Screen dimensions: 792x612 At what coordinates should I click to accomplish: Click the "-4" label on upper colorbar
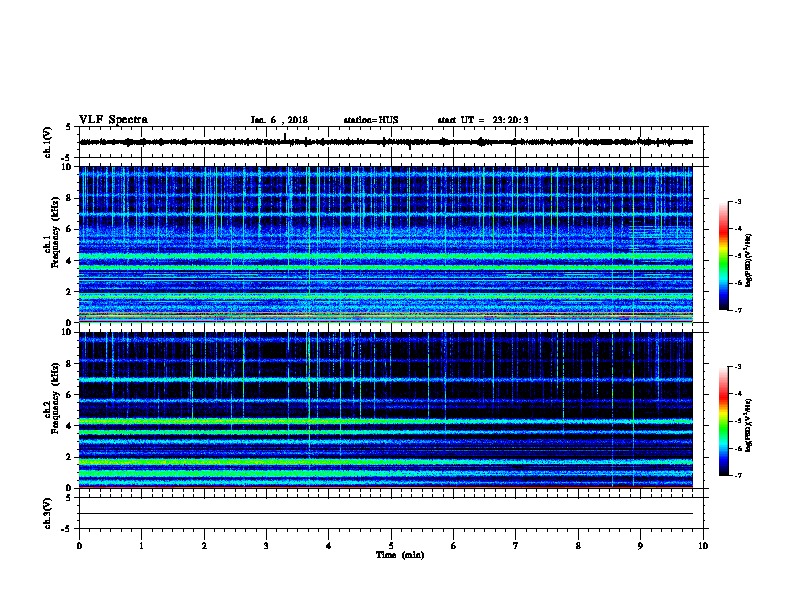(x=737, y=229)
